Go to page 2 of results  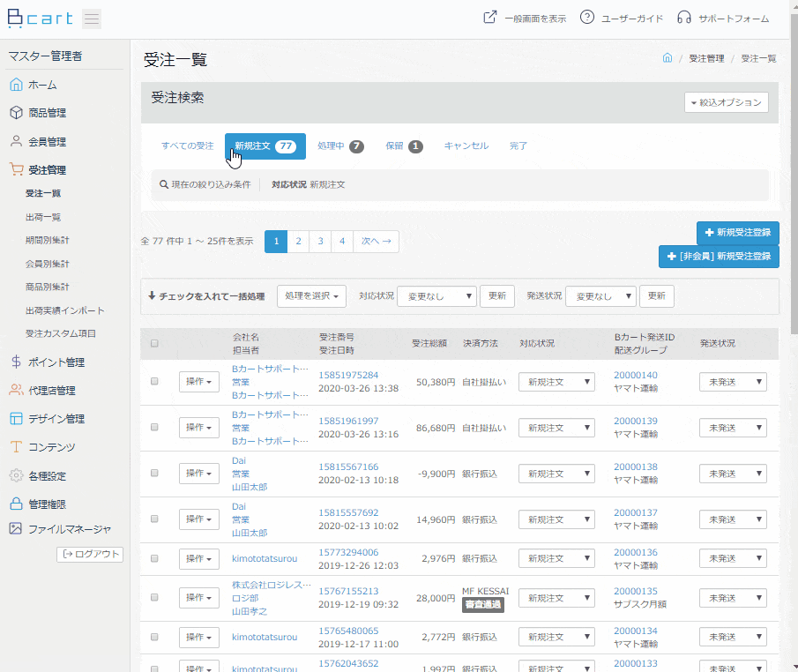click(298, 242)
